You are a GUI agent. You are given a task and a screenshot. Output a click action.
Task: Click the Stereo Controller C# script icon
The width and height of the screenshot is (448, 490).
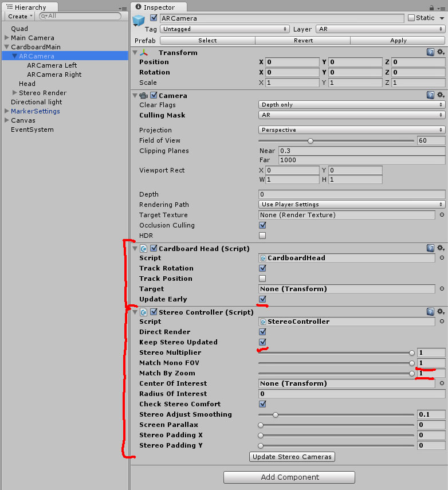[x=143, y=312]
